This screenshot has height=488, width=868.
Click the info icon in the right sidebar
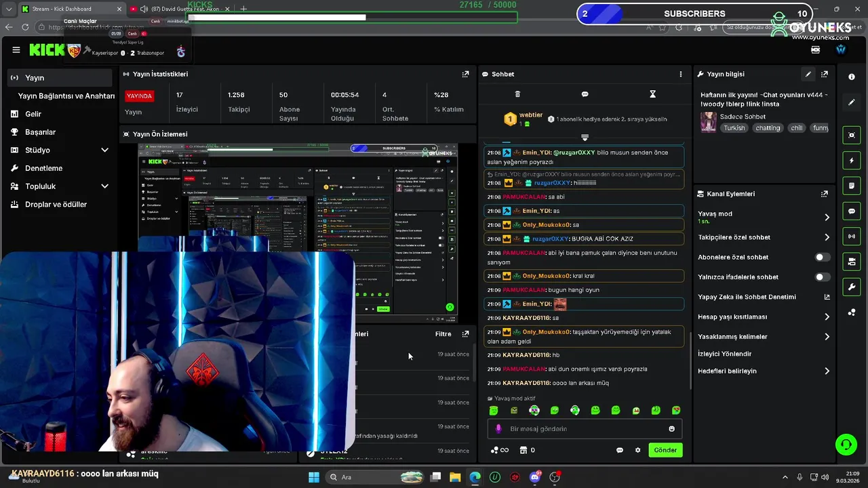pos(852,77)
